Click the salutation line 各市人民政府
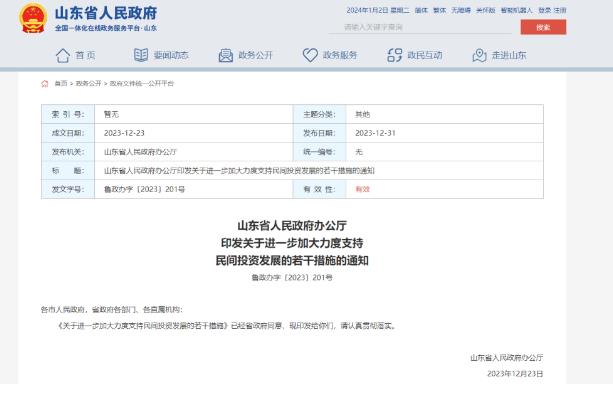613x399 pixels. click(x=111, y=310)
